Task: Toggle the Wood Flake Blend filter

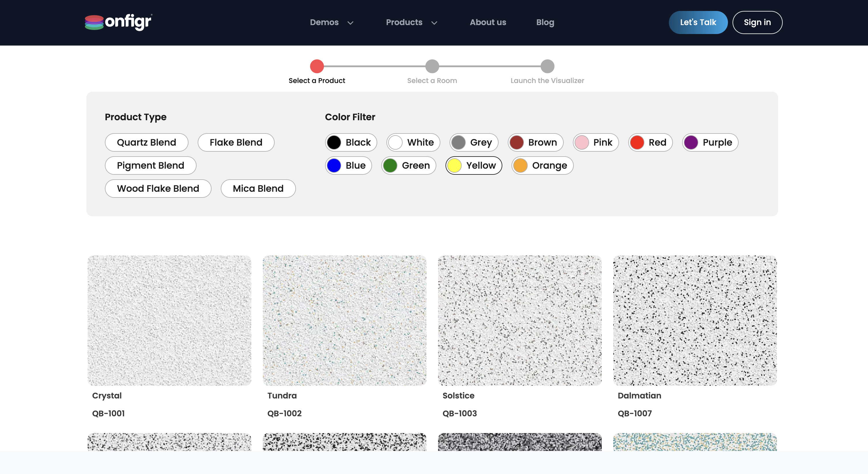Action: (x=158, y=189)
